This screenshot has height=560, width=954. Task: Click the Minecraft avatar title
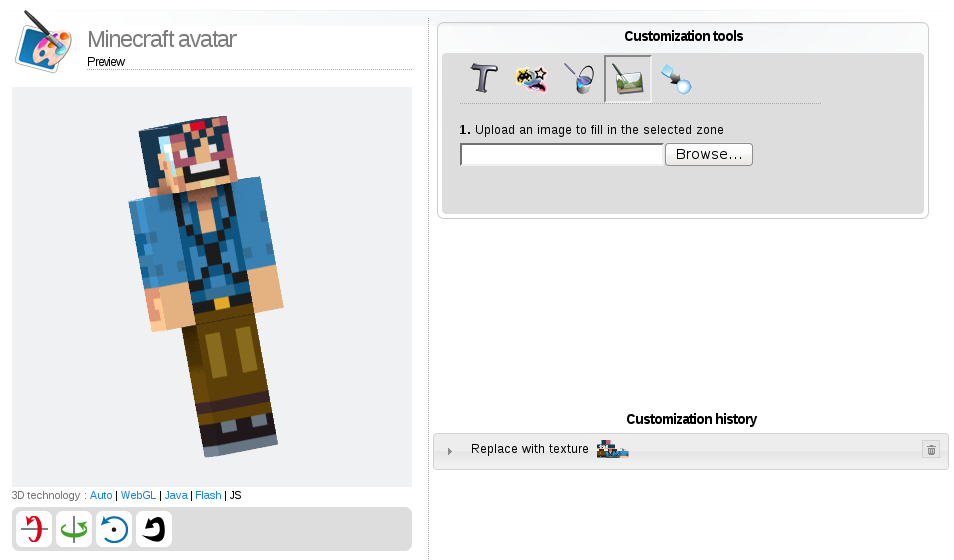(x=162, y=39)
